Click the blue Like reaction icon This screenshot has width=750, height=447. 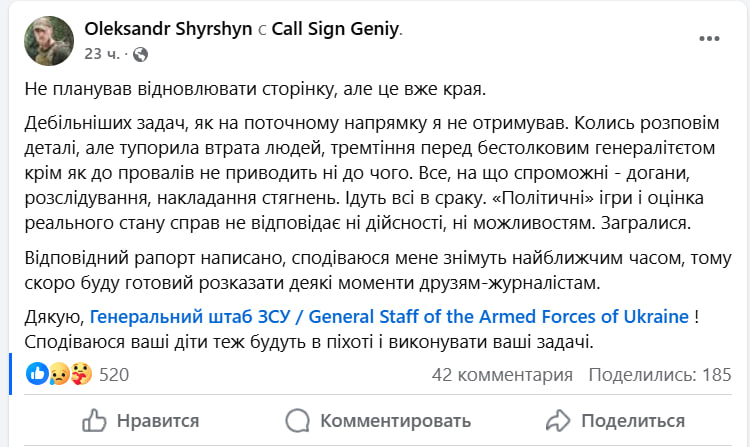click(x=38, y=375)
